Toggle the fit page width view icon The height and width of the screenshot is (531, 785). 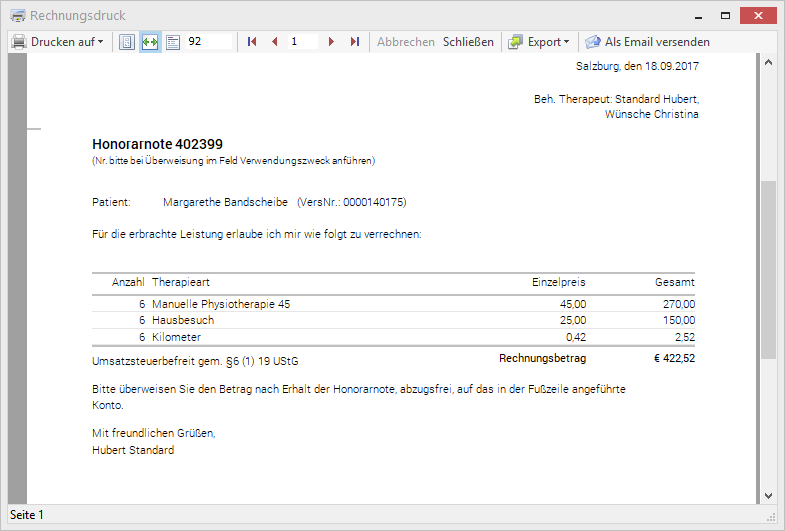[x=150, y=42]
